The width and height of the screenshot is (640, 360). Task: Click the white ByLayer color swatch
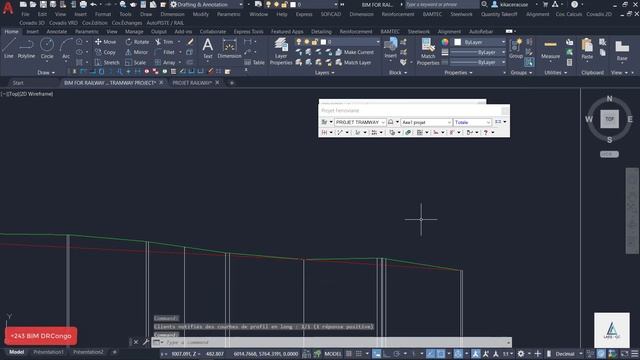pyautogui.click(x=458, y=42)
